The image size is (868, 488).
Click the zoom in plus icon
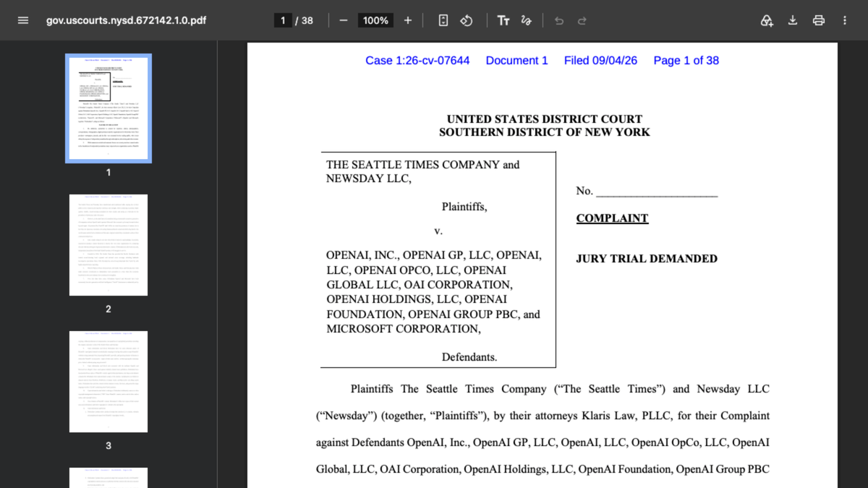[x=408, y=20]
